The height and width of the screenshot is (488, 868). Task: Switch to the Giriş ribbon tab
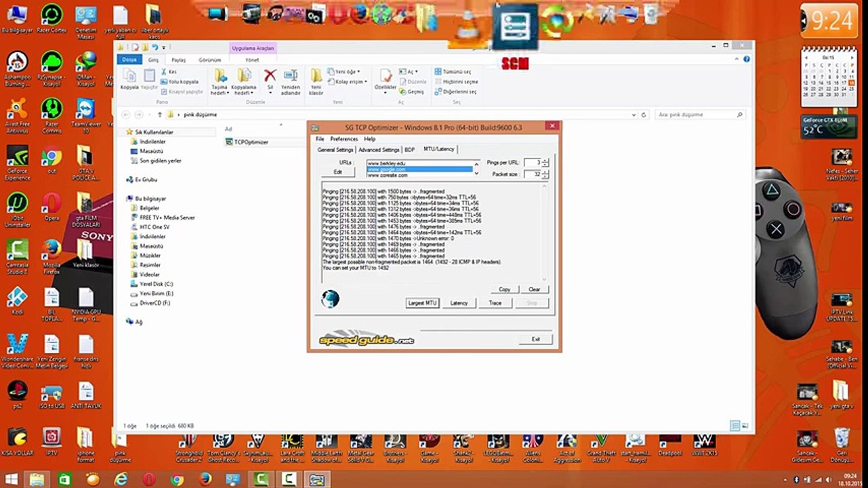153,60
